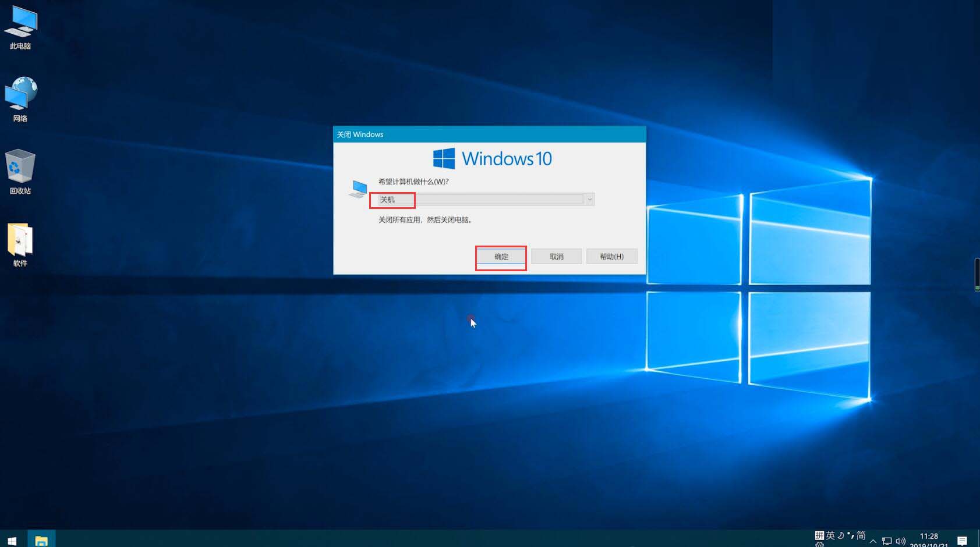Click the 拼 input method indicator
The height and width of the screenshot is (547, 980).
pos(819,535)
